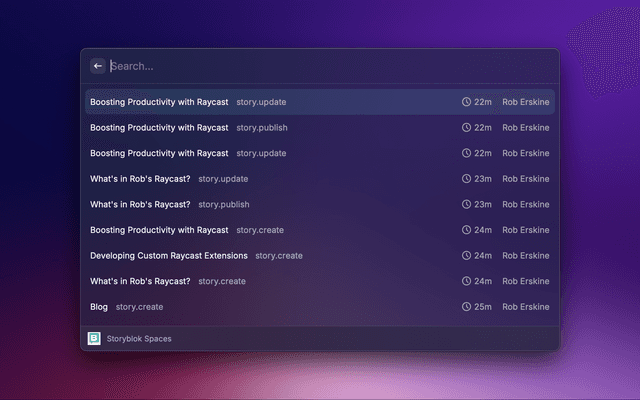Click Rob Erskine on the Blog row

pyautogui.click(x=525, y=307)
